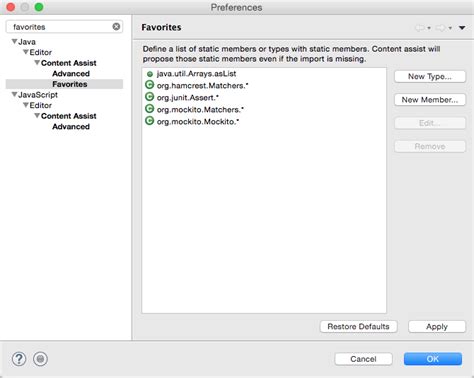Open the black view menu triangle
Image resolution: width=474 pixels, height=378 pixels.
(462, 28)
